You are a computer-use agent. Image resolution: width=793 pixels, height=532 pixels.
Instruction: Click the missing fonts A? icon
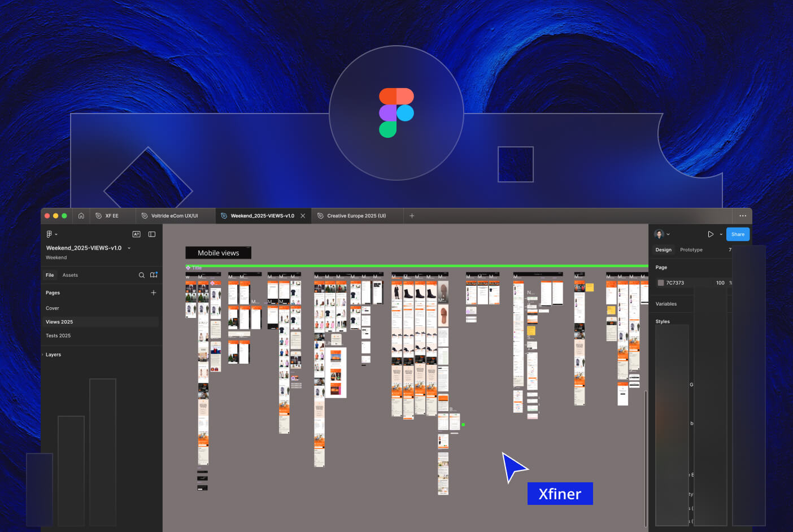tap(136, 234)
